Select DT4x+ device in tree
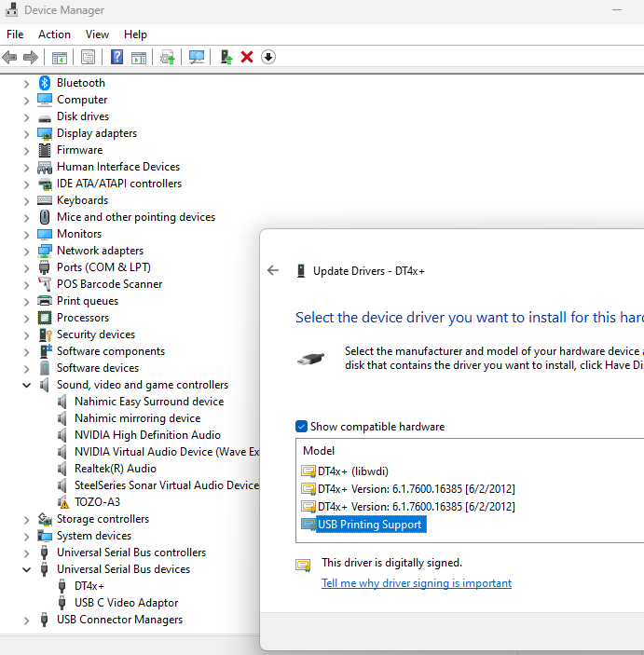 [x=89, y=586]
